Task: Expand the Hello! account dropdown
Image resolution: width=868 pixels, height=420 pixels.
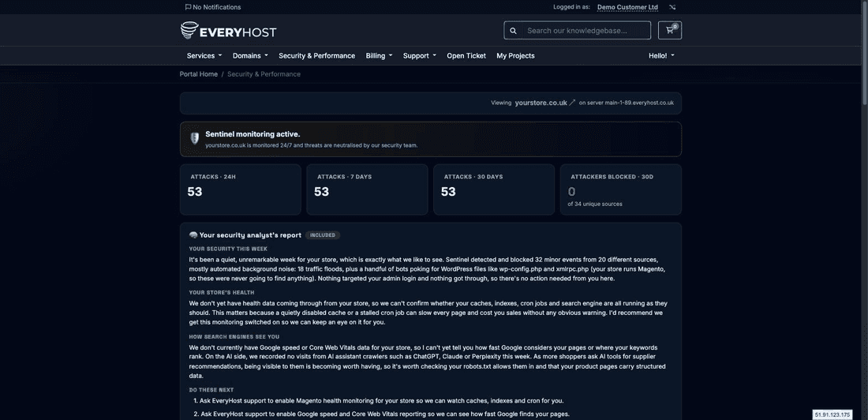Action: (661, 55)
